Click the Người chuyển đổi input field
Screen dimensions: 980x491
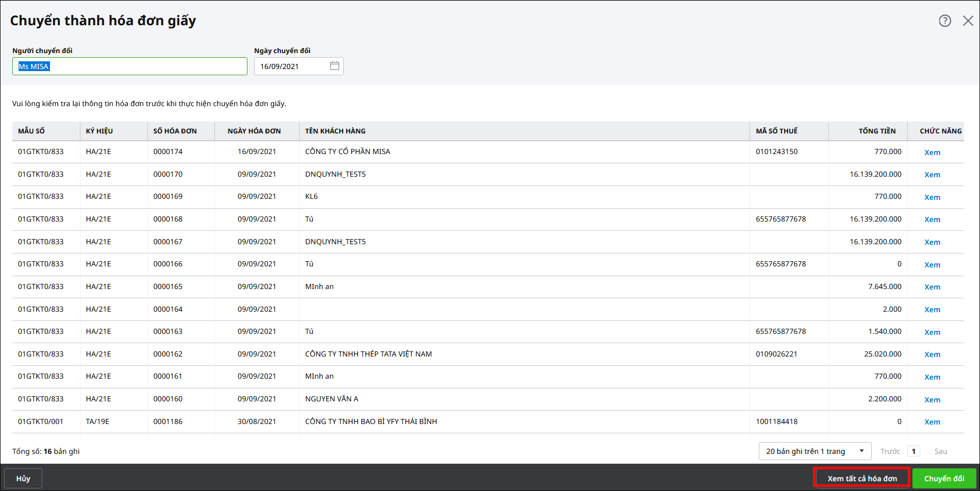coord(129,66)
